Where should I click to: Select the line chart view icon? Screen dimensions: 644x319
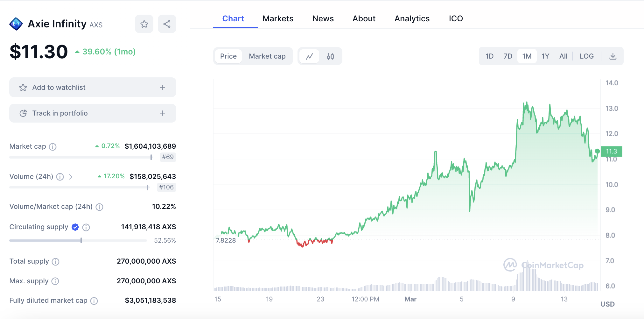click(x=309, y=56)
